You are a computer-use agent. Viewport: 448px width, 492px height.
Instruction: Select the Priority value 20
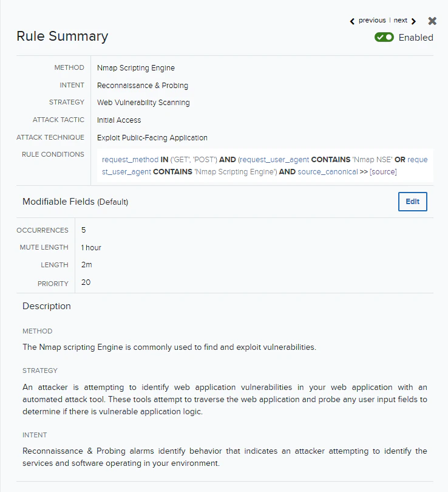(x=86, y=282)
